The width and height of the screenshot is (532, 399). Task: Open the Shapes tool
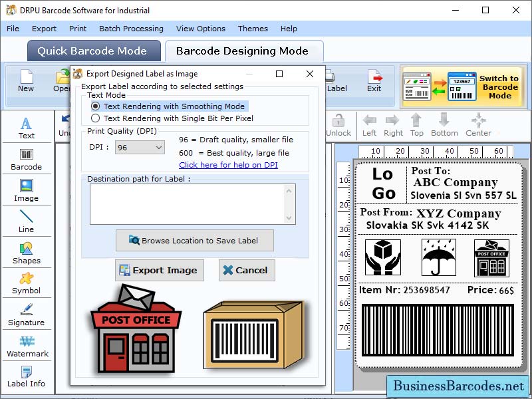click(x=27, y=254)
